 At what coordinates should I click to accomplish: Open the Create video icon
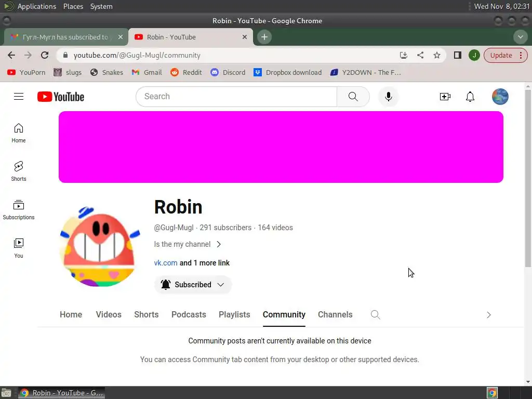(445, 97)
